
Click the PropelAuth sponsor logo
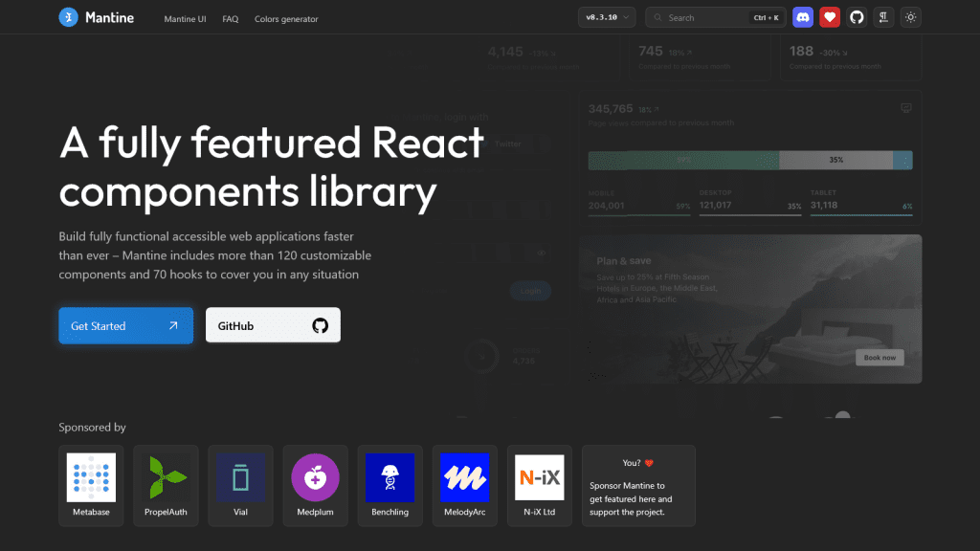[x=166, y=478]
